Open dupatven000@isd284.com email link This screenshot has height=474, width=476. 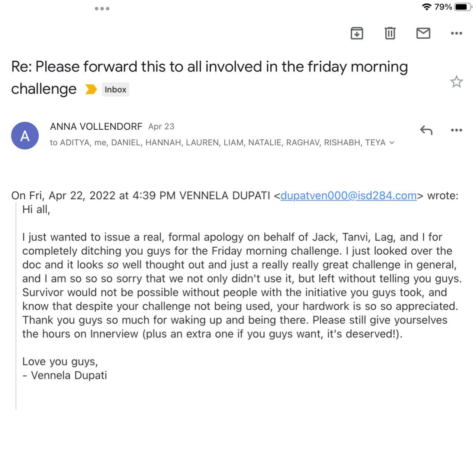pyautogui.click(x=348, y=196)
